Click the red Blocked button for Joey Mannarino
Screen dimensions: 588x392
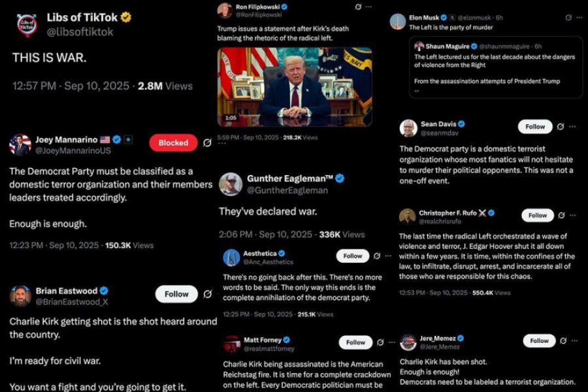pos(173,143)
